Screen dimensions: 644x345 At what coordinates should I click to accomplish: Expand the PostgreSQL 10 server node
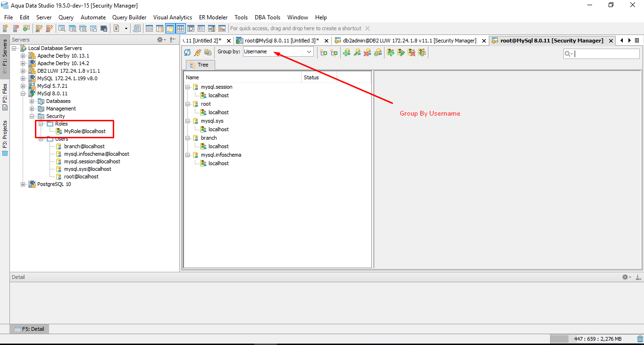23,184
